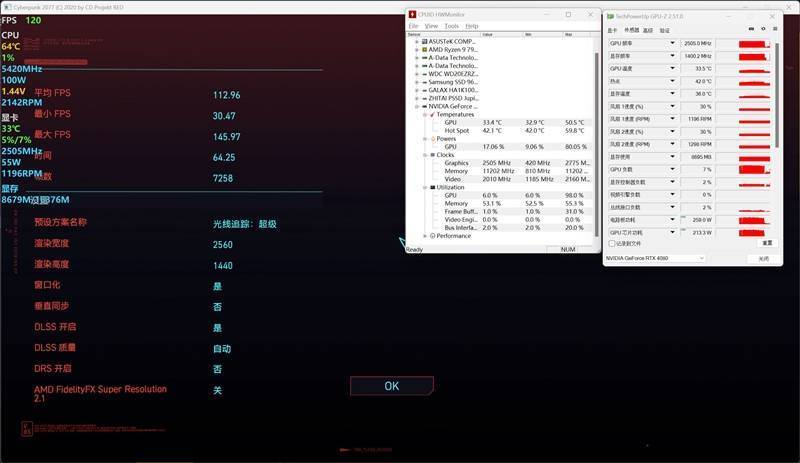This screenshot has width=800, height=463.
Task: Expand WDC WD20EZRZ node in HWMonitor
Action: click(417, 74)
